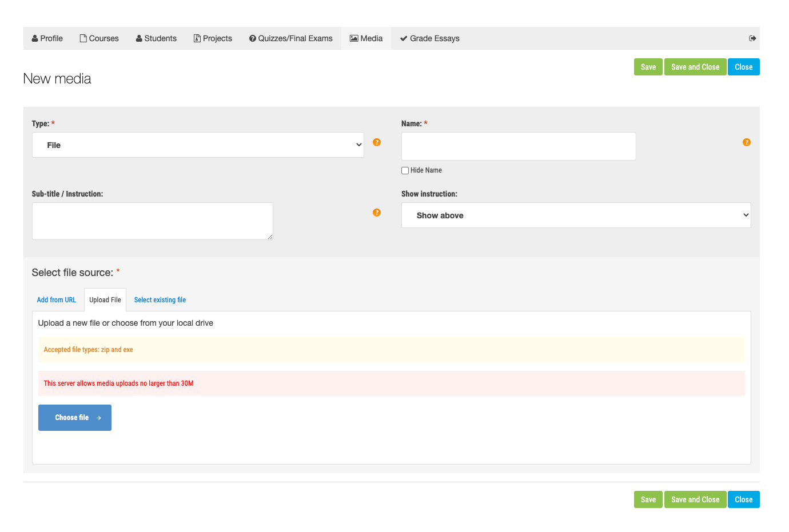Open the Show instruction dropdown
Viewport: 789px width, 532px height.
(576, 215)
